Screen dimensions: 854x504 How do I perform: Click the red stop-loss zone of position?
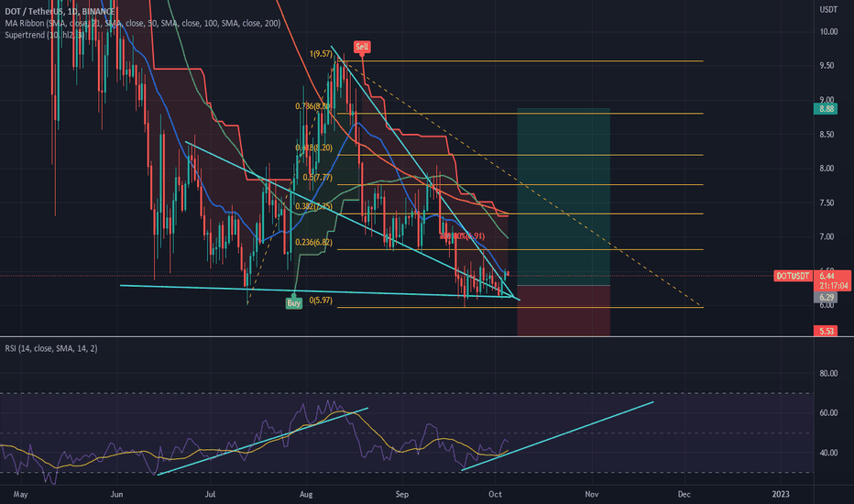point(564,310)
